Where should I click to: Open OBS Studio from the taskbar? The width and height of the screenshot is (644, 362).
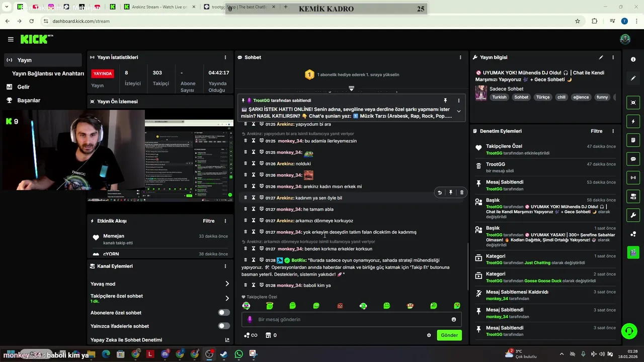209,354
